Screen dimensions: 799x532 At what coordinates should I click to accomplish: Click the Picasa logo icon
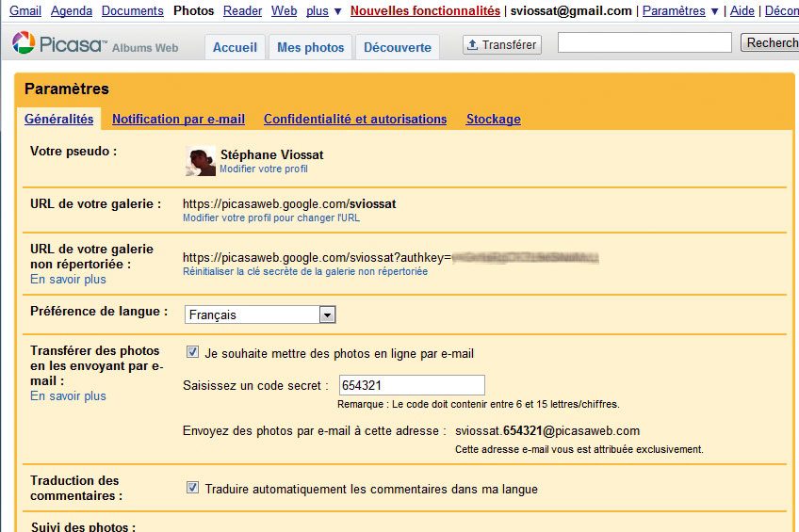point(24,43)
